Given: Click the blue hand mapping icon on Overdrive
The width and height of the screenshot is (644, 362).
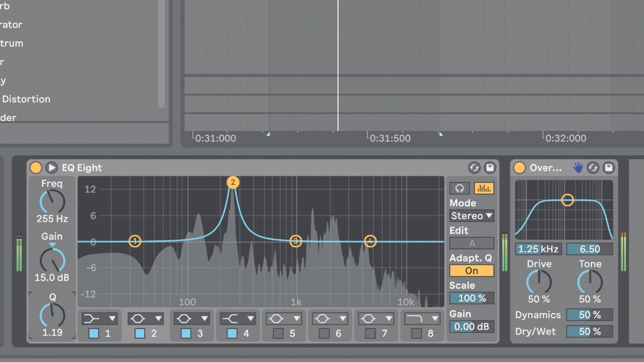Looking at the screenshot, I should pos(579,167).
